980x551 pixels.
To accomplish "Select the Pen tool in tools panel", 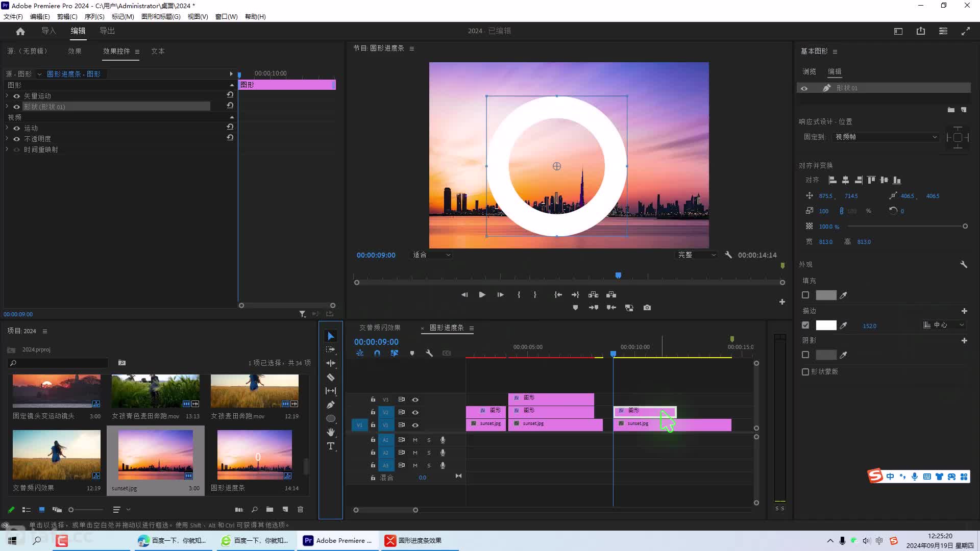I will pos(331,405).
